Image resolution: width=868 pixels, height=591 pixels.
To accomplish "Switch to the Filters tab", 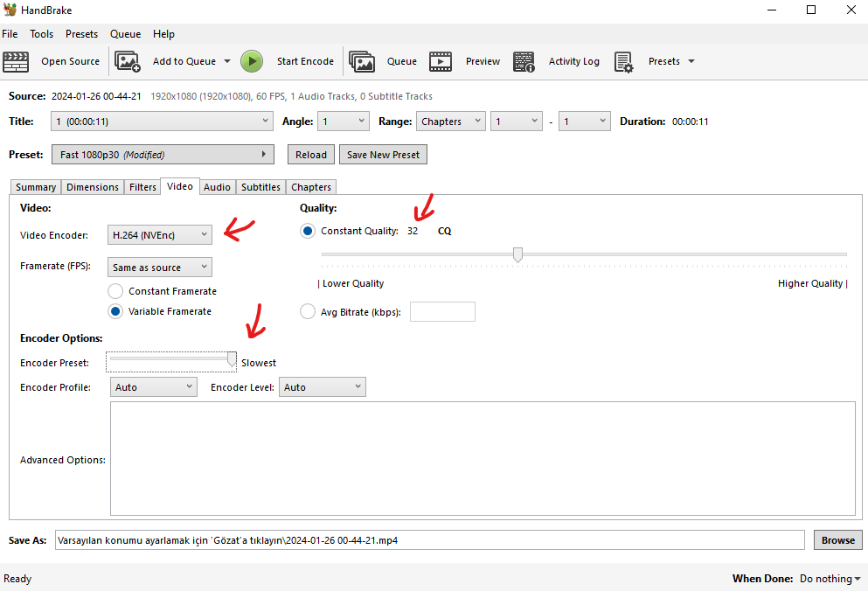I will coord(142,187).
